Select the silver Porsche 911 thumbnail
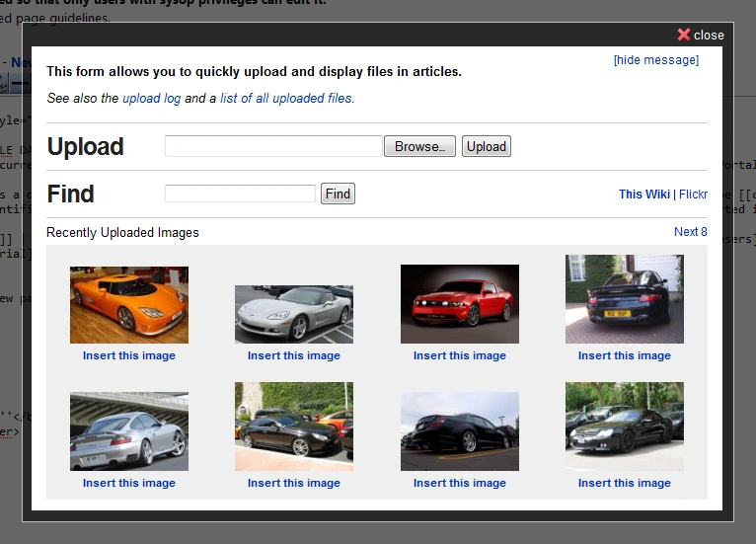The image size is (756, 544). (129, 431)
